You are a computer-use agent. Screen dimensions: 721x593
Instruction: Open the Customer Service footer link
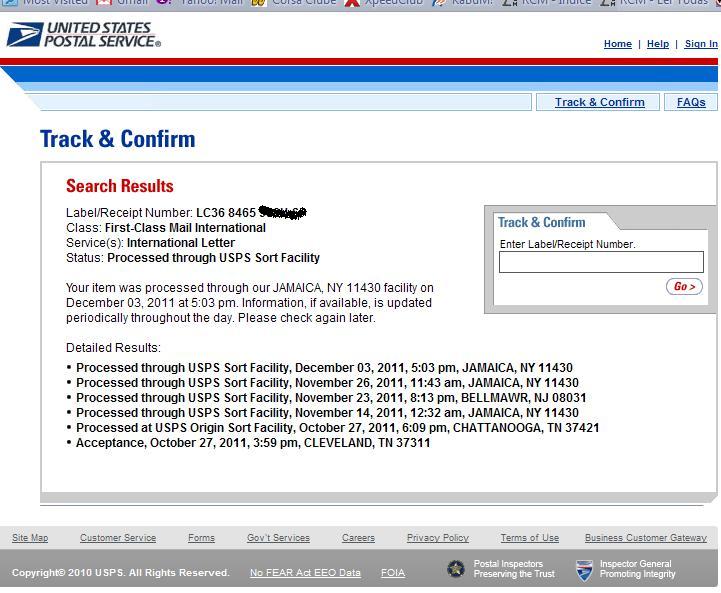[x=118, y=537]
